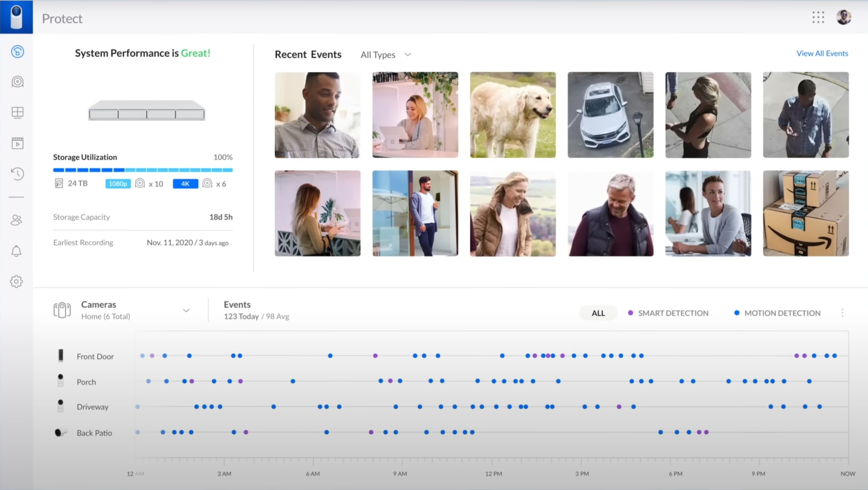Open the playback recordings icon
The height and width of the screenshot is (490, 868).
16,143
